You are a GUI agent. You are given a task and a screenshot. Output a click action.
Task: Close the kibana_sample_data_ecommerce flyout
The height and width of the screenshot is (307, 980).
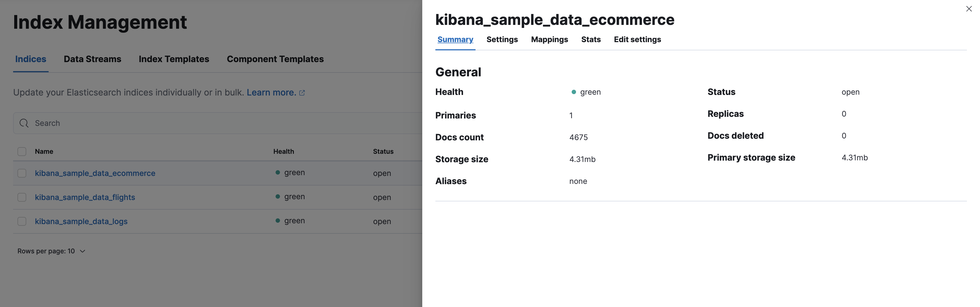tap(969, 8)
